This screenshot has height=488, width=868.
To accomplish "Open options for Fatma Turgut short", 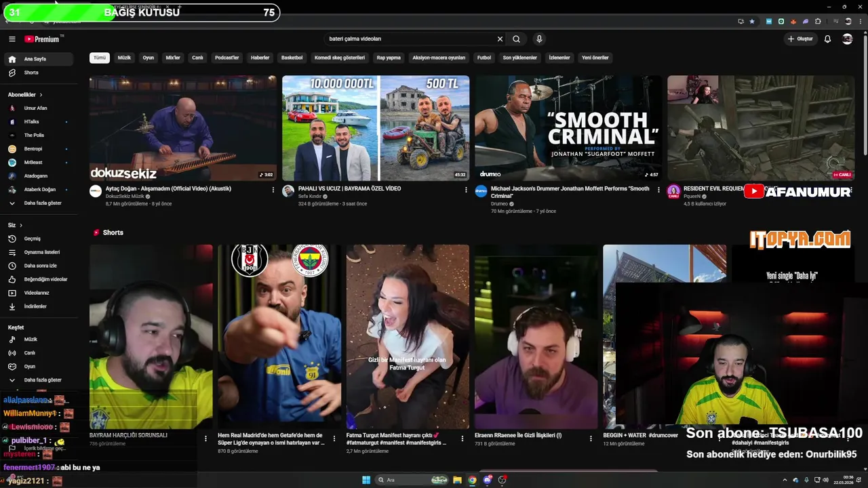I will click(462, 439).
